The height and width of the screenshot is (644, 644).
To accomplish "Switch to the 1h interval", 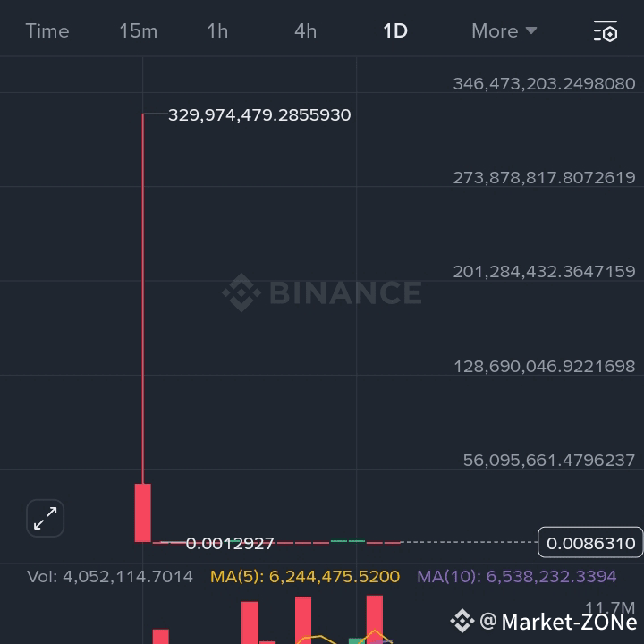I will coord(217,31).
